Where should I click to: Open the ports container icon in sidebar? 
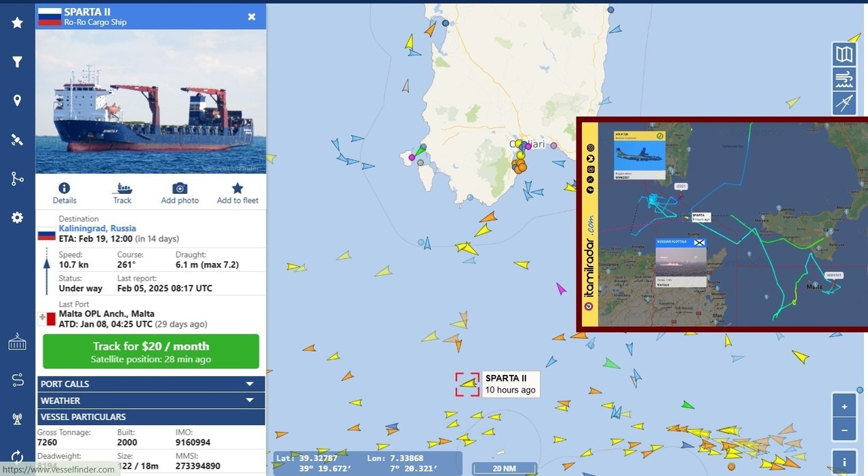[17, 342]
